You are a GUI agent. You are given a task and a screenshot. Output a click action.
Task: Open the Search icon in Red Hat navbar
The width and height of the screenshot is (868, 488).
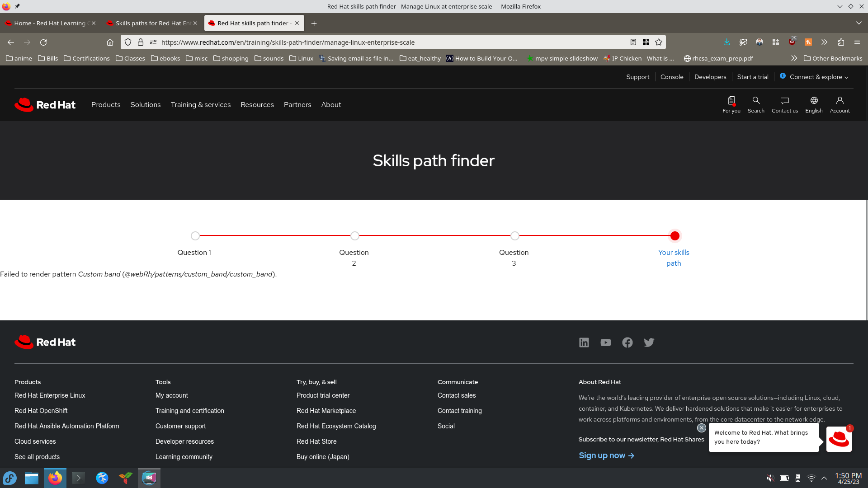(755, 104)
